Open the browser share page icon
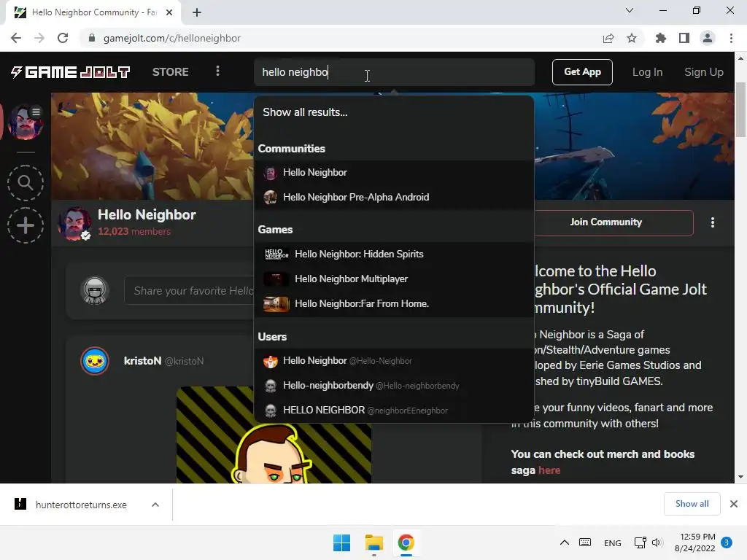Viewport: 747px width, 560px height. point(608,38)
